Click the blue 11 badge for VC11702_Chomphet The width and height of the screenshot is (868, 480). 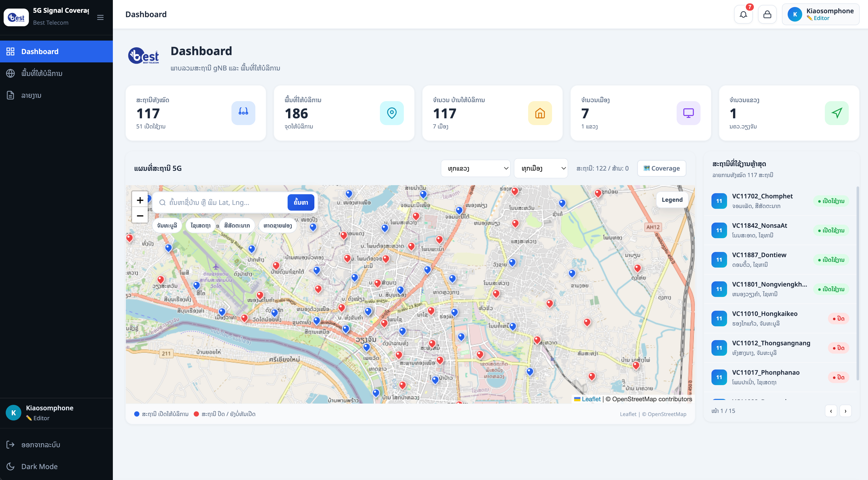tap(719, 201)
